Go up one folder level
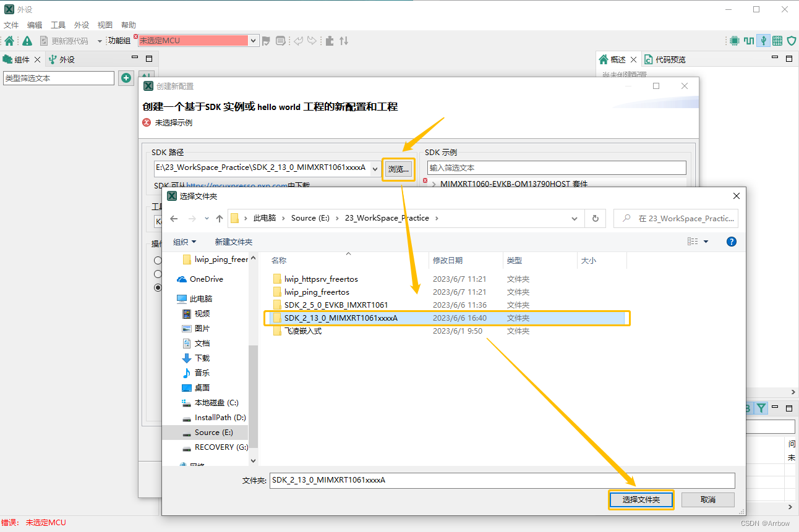The width and height of the screenshot is (799, 532). coord(220,218)
